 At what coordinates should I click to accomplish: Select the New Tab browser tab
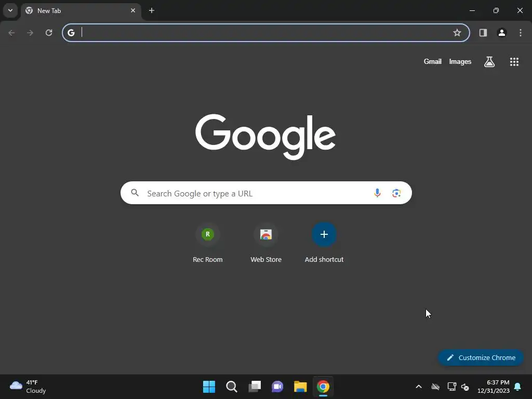click(x=81, y=11)
